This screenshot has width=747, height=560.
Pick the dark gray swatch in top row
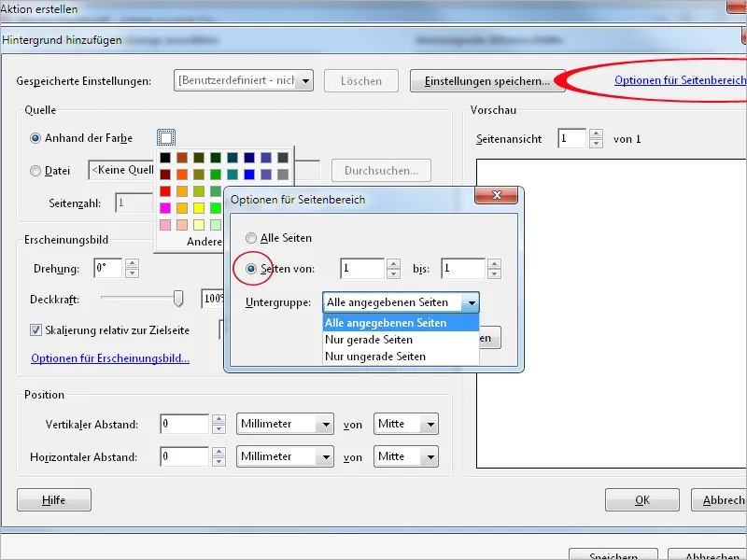click(283, 158)
